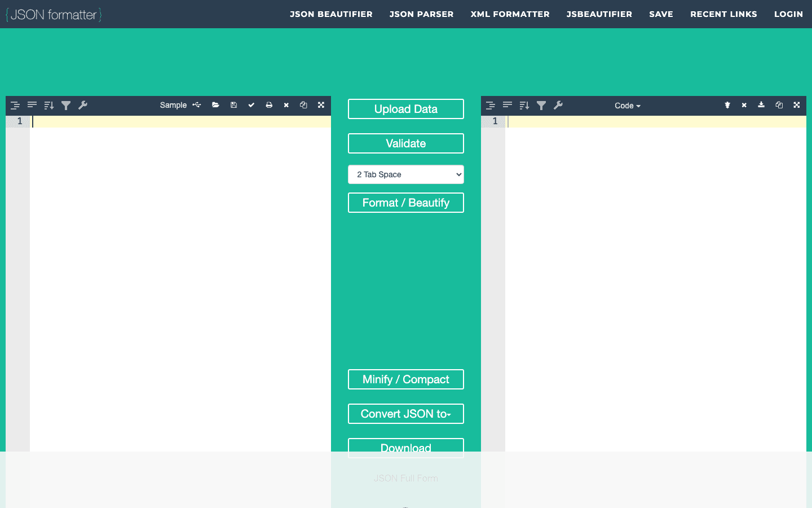
Task: Open the XML Formatter menu item
Action: pyautogui.click(x=510, y=14)
